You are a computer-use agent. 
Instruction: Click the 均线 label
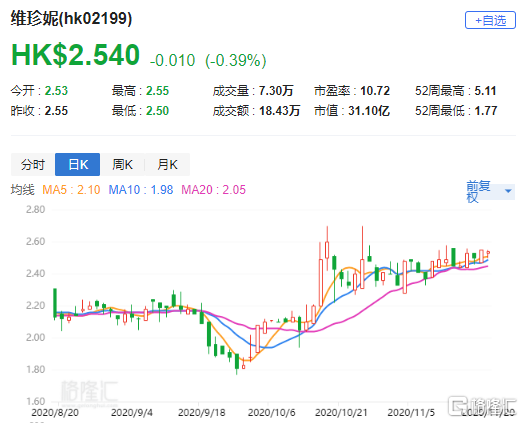tap(22, 190)
